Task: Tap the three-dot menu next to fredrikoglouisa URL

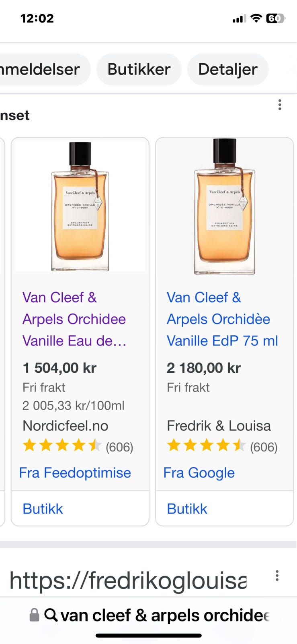Action: [277, 576]
